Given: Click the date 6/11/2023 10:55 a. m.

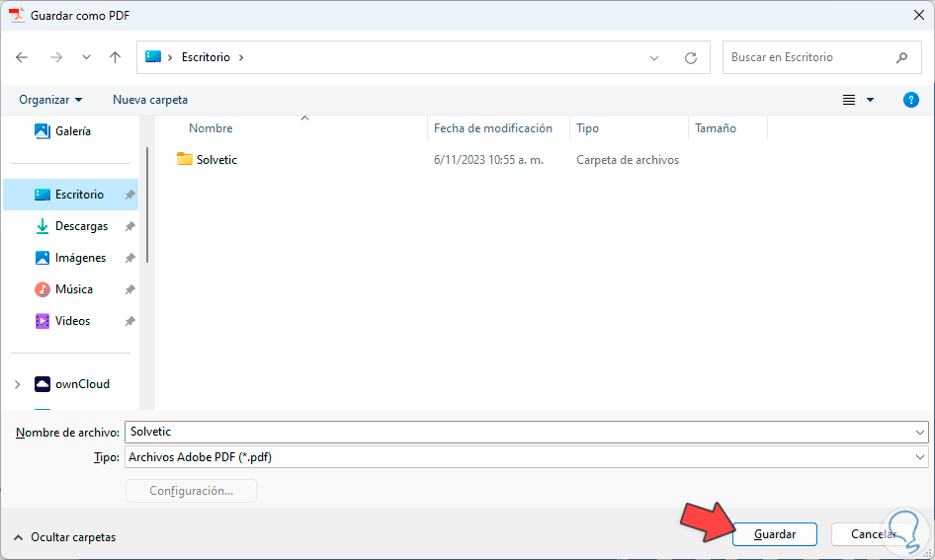Looking at the screenshot, I should tap(488, 160).
